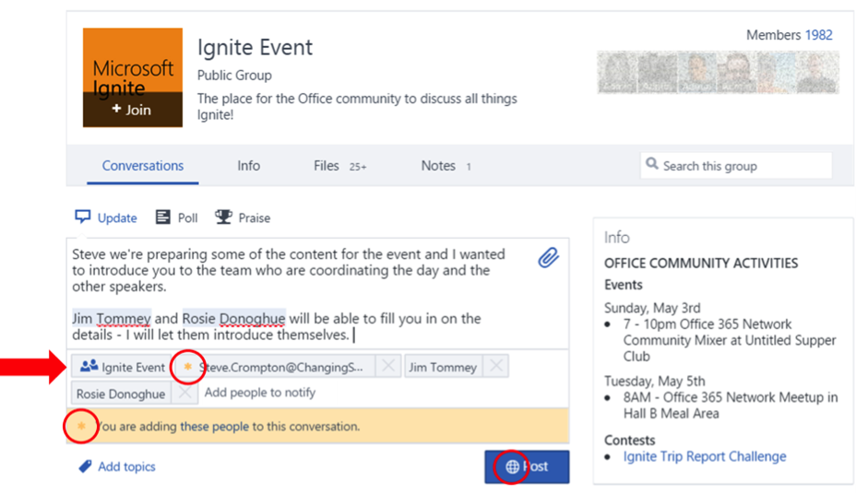This screenshot has width=868, height=494.
Task: Click the Add people to notify field
Action: (260, 393)
